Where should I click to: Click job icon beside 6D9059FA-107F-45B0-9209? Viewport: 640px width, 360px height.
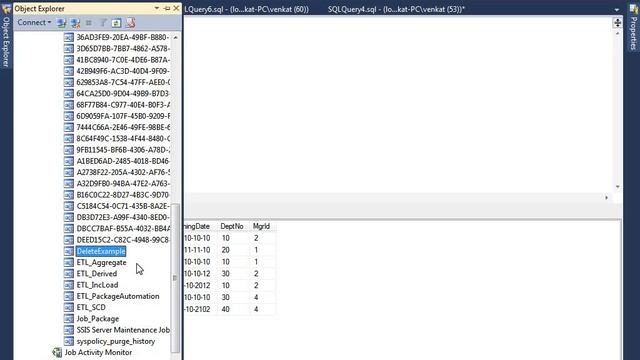coord(69,116)
